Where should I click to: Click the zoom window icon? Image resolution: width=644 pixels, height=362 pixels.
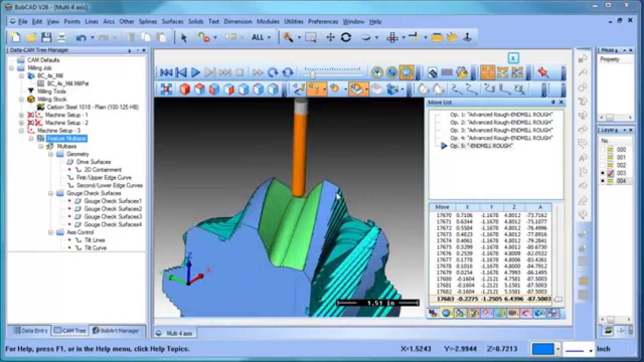coord(310,37)
